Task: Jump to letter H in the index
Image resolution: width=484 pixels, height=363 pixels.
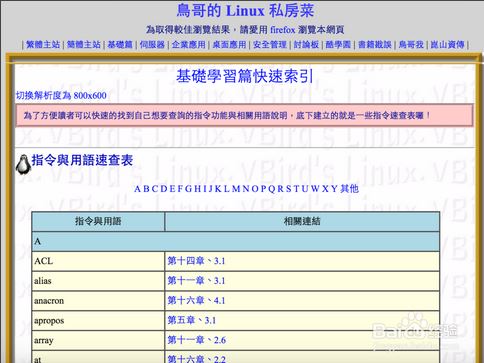Action: [x=197, y=189]
